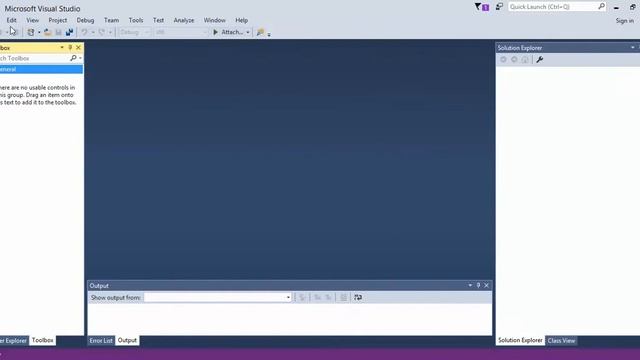
Task: Click Go to Next Message icon in Output
Action: [x=328, y=298]
